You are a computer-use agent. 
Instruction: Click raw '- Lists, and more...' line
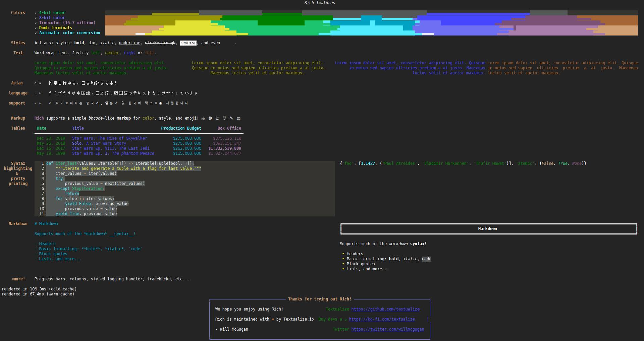pyautogui.click(x=58, y=259)
